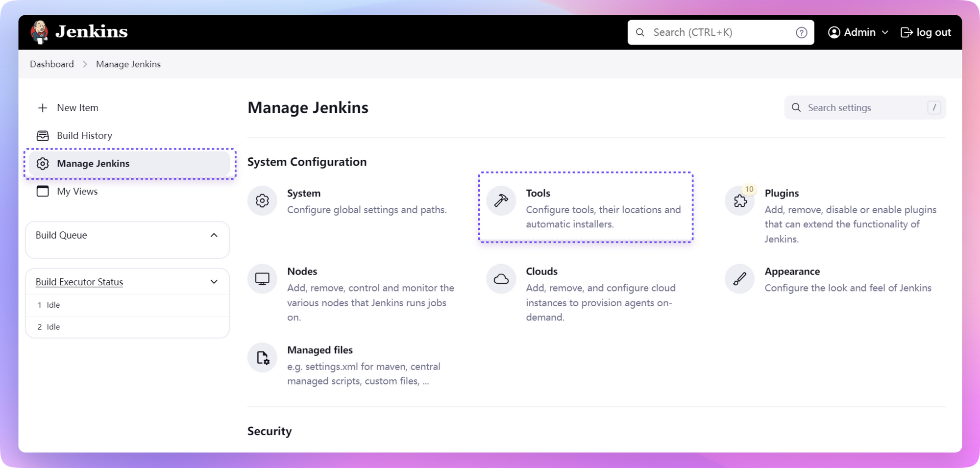Click the Admin user avatar icon
The image size is (980, 468).
pyautogui.click(x=834, y=32)
